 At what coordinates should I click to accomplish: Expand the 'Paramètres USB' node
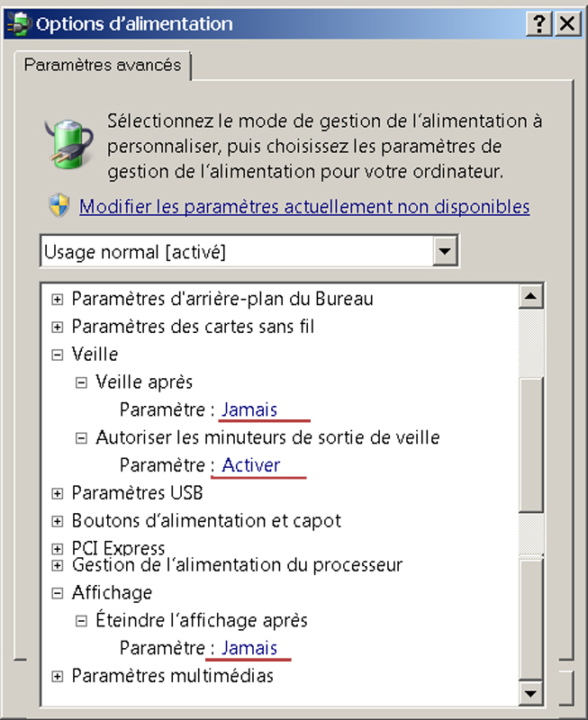click(x=57, y=493)
